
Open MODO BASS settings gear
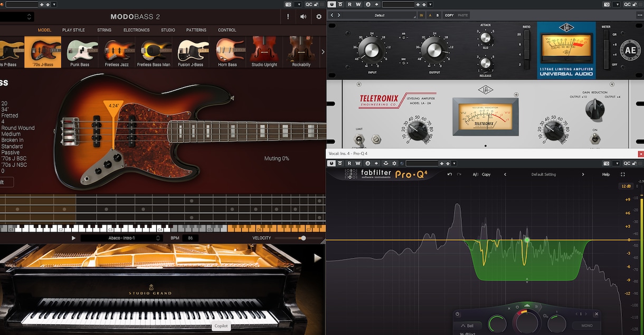319,17
